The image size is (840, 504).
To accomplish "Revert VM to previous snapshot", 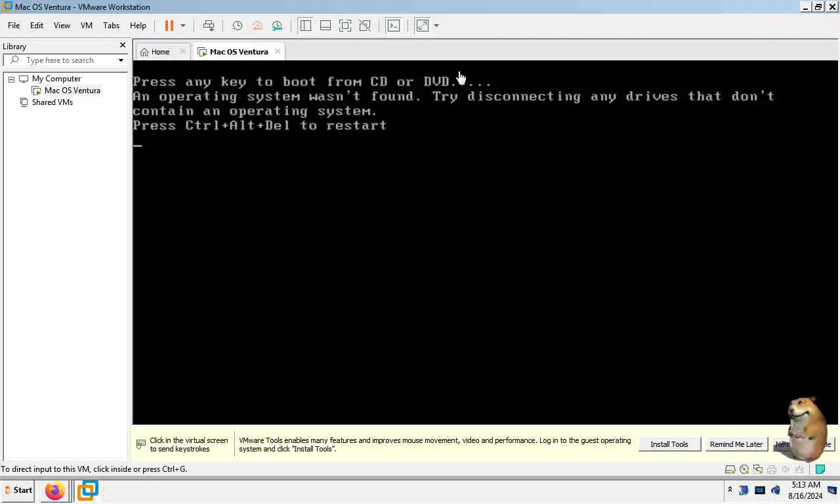I will coord(257,26).
